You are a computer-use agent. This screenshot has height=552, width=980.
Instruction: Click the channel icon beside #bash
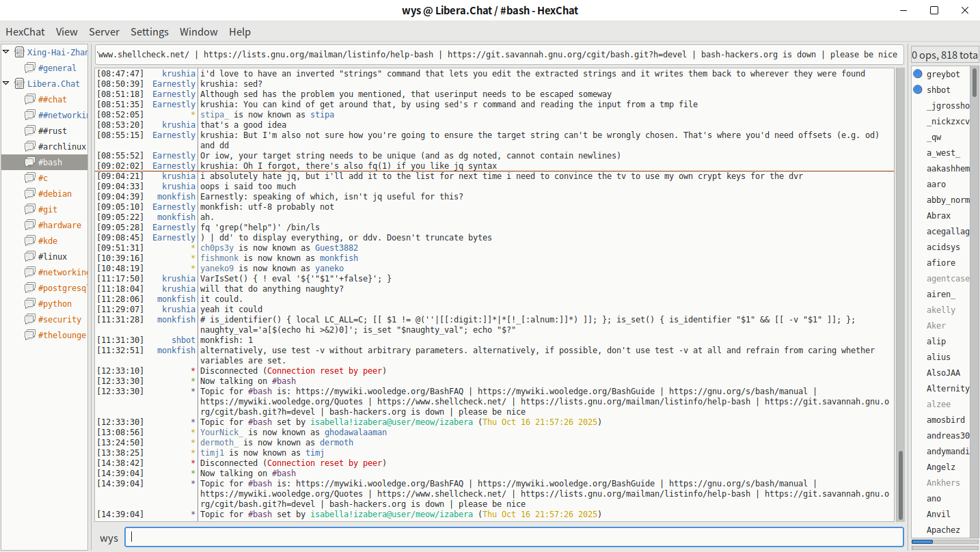pos(29,162)
